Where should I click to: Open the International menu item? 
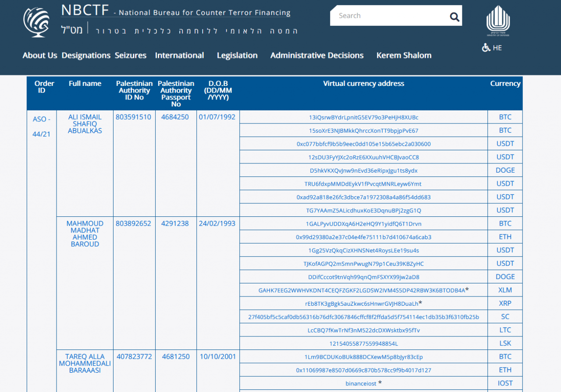[x=179, y=55]
